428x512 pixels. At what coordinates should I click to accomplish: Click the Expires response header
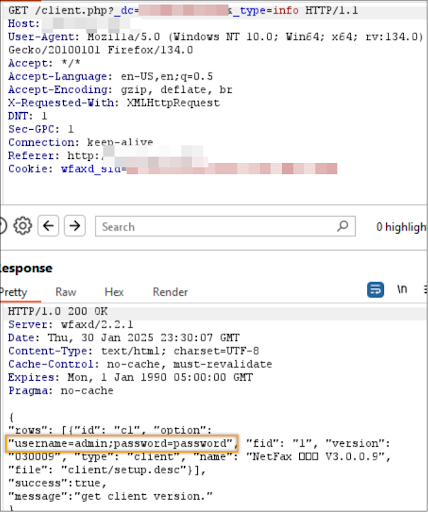click(x=130, y=377)
